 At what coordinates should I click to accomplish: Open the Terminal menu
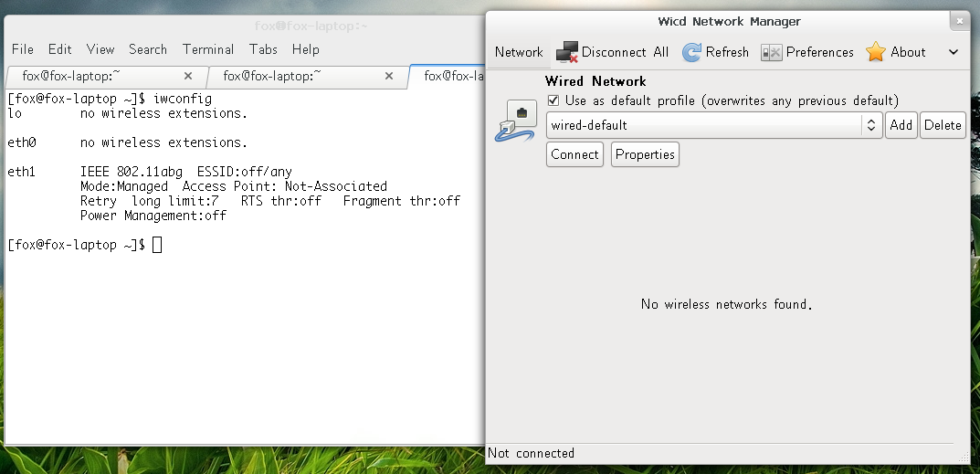pyautogui.click(x=208, y=49)
